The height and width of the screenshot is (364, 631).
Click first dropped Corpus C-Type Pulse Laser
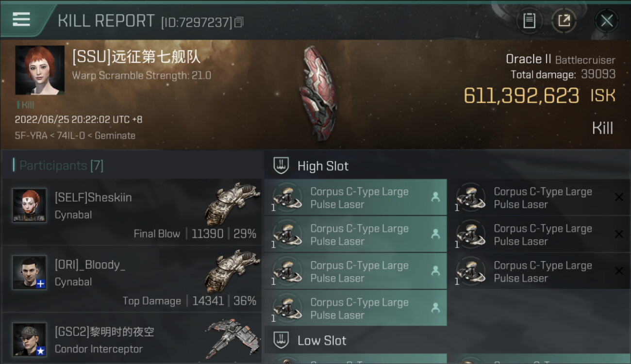pos(355,198)
